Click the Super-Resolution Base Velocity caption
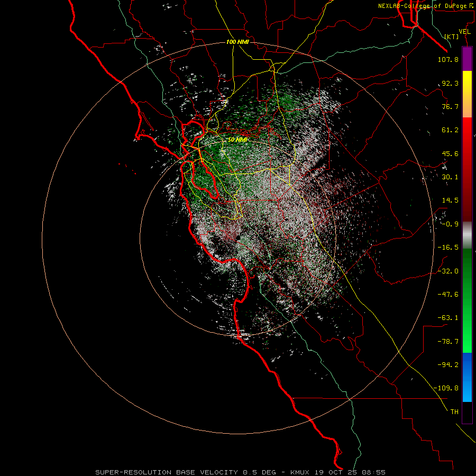The image size is (476, 476). tap(241, 472)
